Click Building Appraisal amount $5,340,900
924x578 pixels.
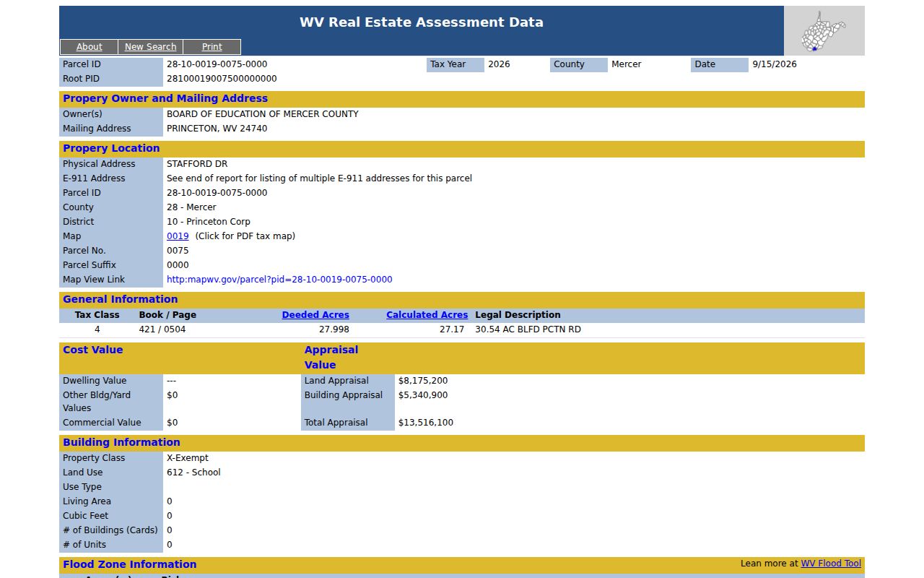(x=423, y=395)
